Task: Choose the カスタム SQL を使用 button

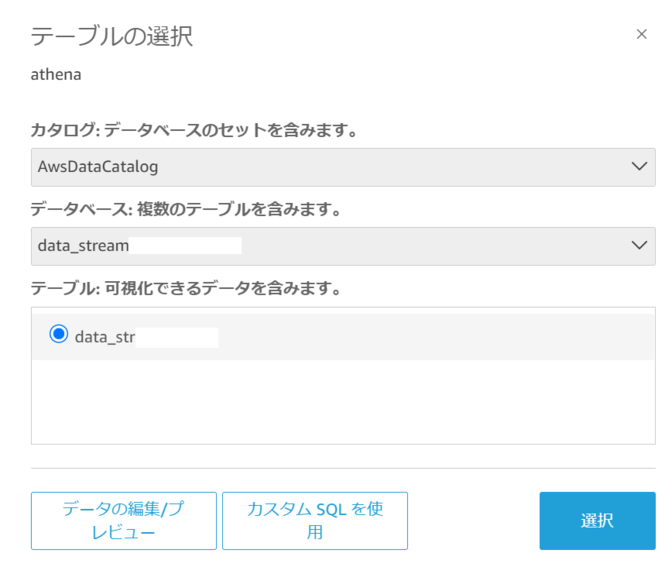Action: (x=315, y=520)
